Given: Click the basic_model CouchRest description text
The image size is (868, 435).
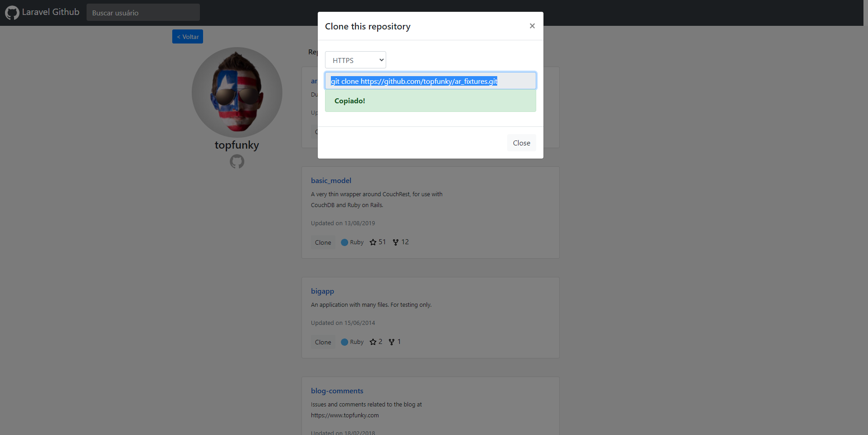Looking at the screenshot, I should [377, 199].
